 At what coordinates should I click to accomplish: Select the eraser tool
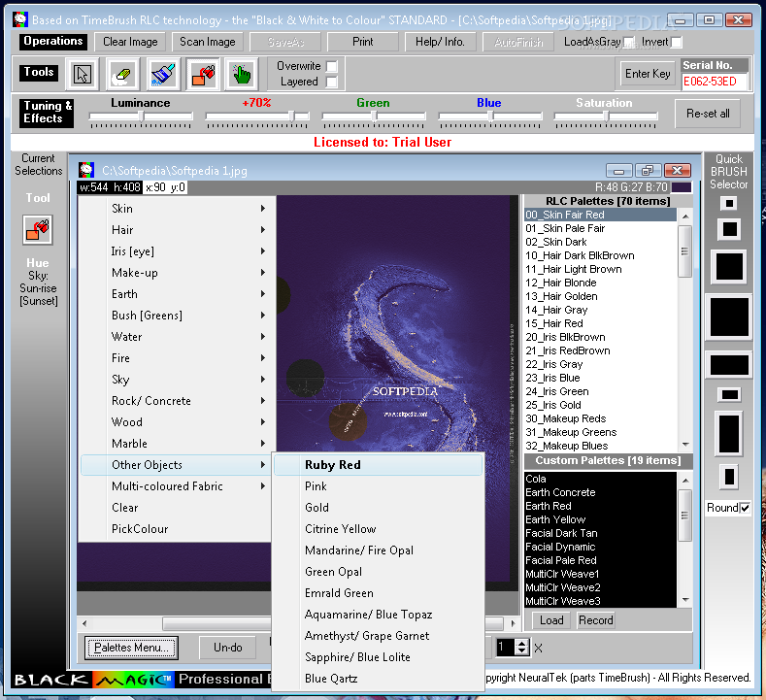point(122,74)
